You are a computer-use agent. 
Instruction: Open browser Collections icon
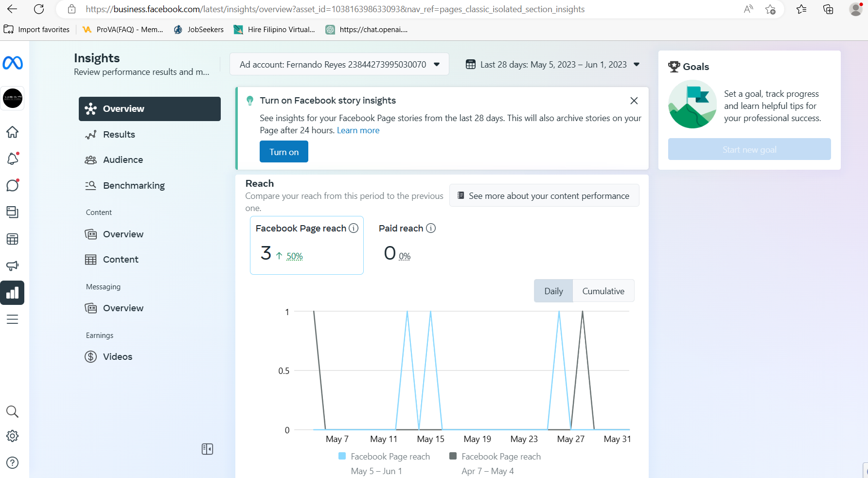[x=828, y=9]
